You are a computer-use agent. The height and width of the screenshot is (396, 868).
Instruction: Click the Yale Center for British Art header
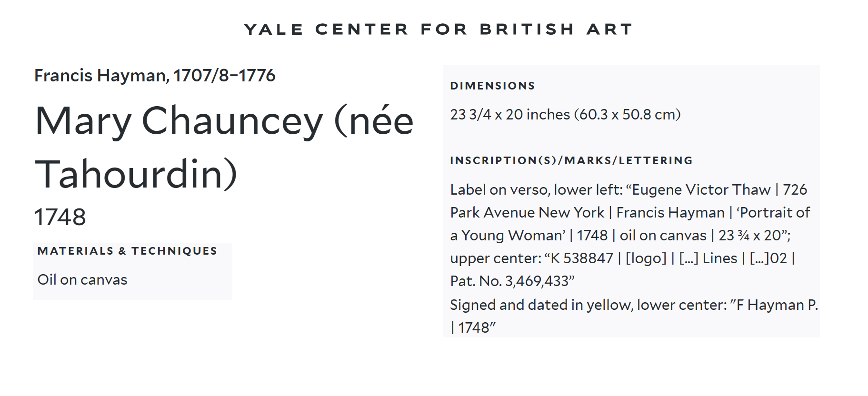click(x=438, y=30)
